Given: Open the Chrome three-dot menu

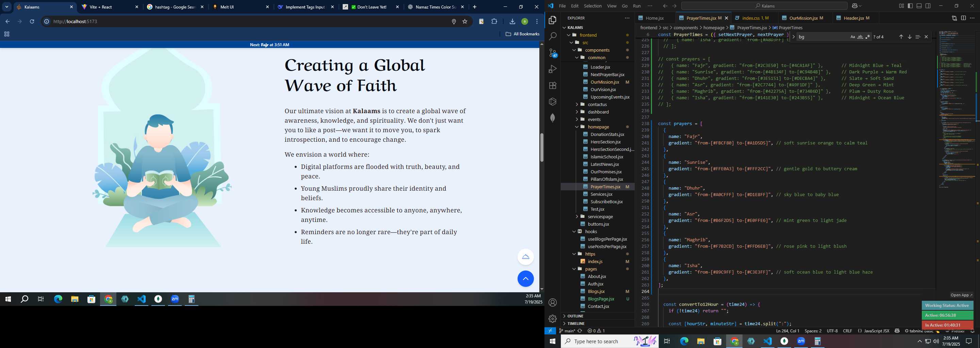Looking at the screenshot, I should 537,21.
